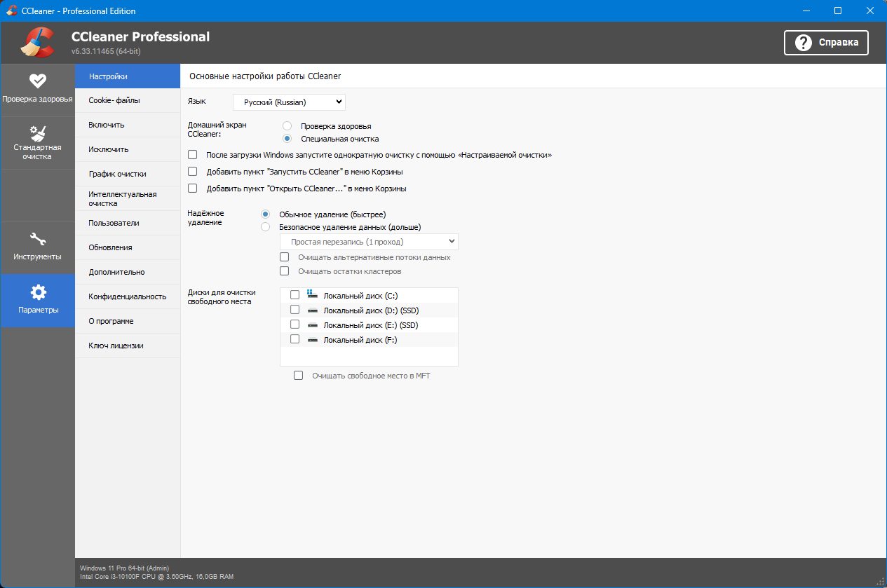Click the drive icon for disk E: (SSD)

pos(312,325)
